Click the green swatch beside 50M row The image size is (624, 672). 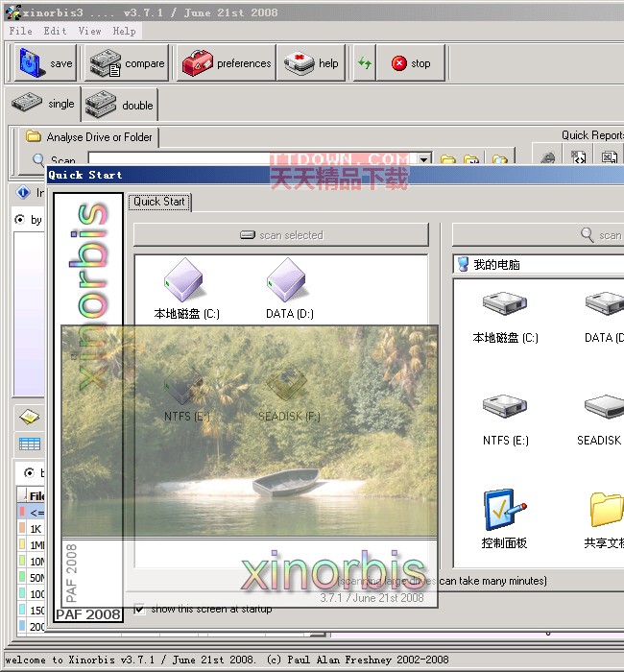[22, 577]
